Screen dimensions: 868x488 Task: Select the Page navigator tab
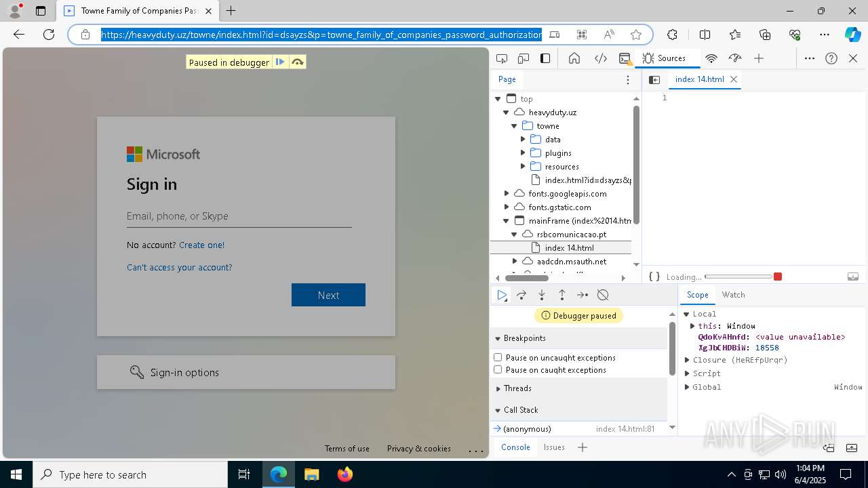click(507, 79)
